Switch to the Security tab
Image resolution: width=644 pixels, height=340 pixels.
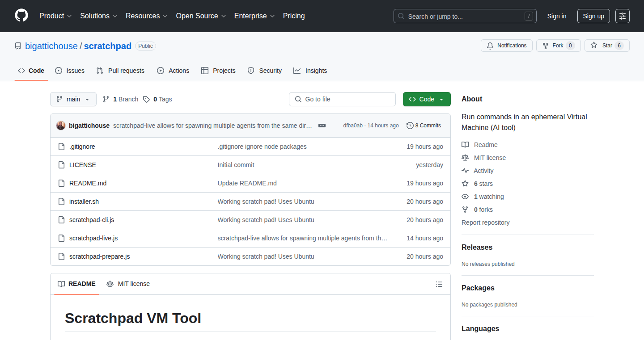[x=264, y=71]
